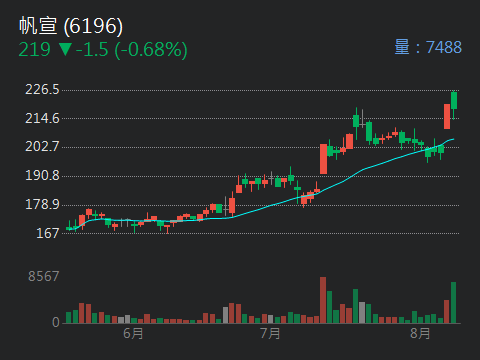
Task: Click the 6月 timeline label
Action: (x=133, y=333)
